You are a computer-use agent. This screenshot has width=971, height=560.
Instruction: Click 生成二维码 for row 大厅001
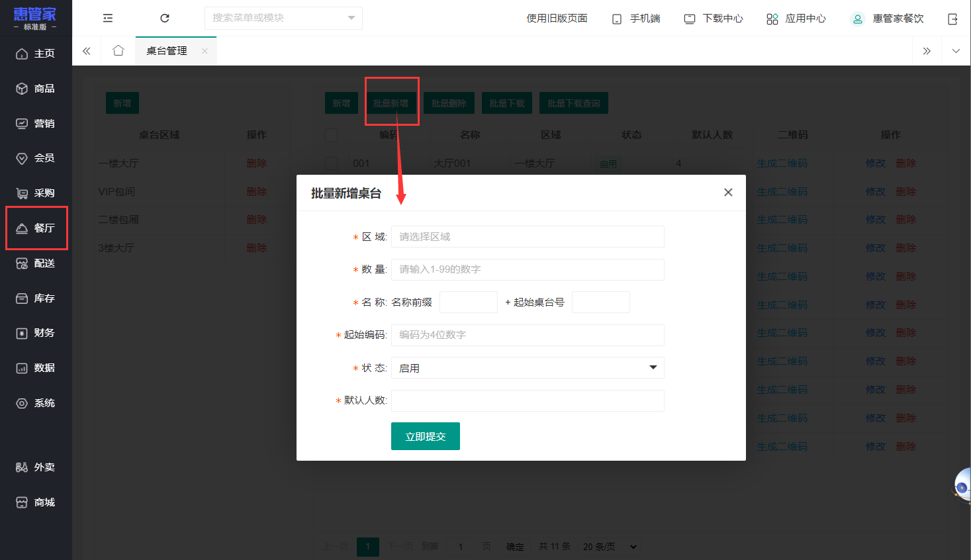782,163
